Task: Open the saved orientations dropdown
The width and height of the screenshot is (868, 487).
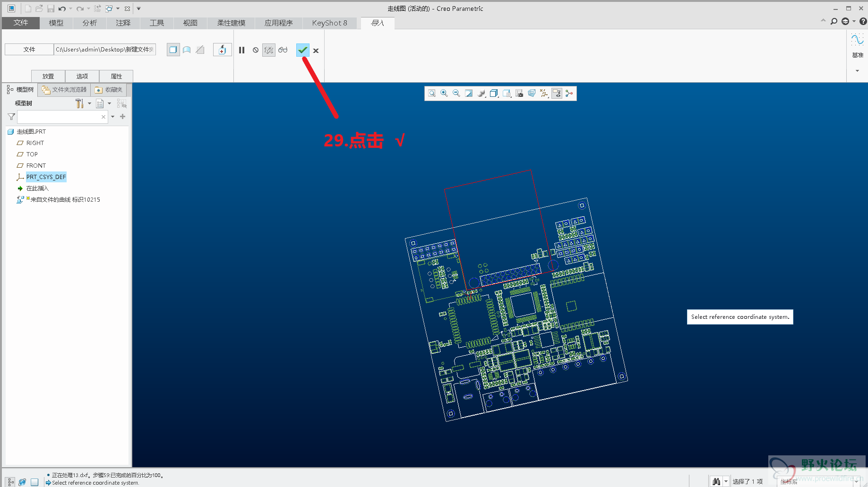Action: click(x=494, y=94)
